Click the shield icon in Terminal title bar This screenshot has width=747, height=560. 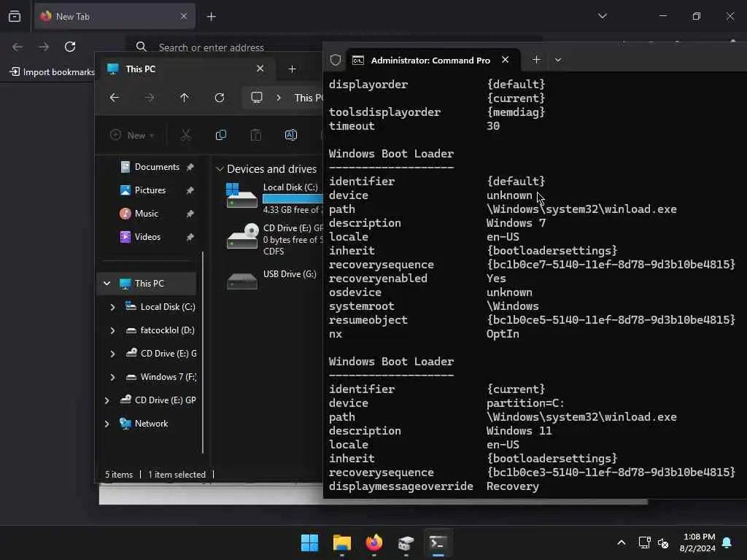[x=336, y=60]
